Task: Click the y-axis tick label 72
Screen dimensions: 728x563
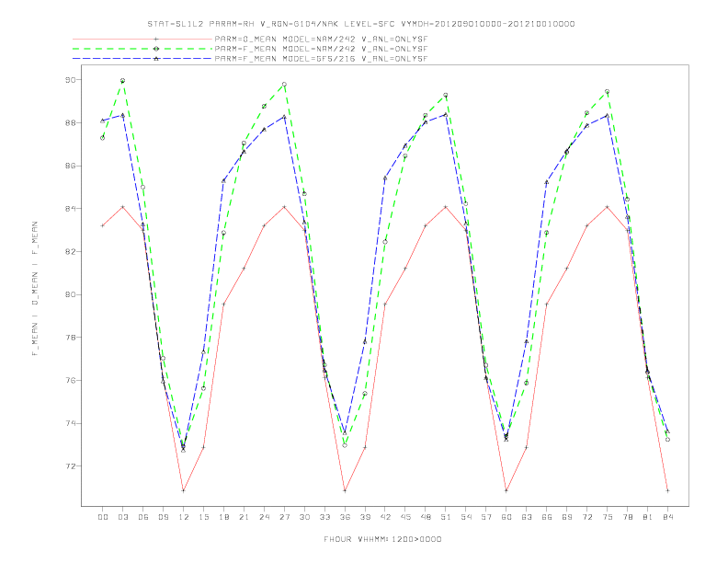Action: (x=70, y=466)
